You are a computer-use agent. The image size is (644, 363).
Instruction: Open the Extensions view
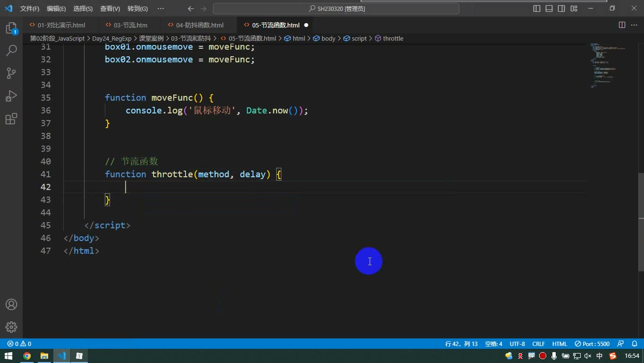click(11, 118)
